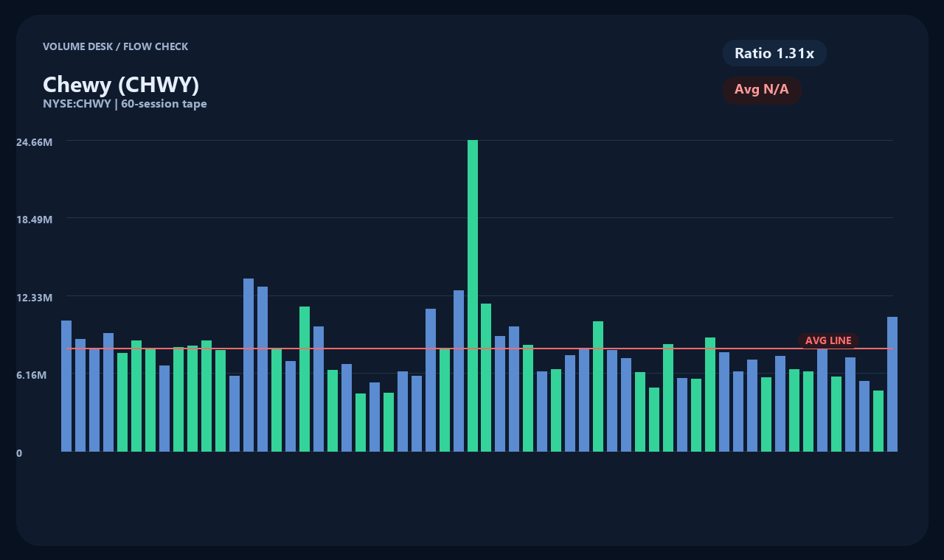Select the 18.49M axis label
944x560 pixels.
click(x=35, y=220)
